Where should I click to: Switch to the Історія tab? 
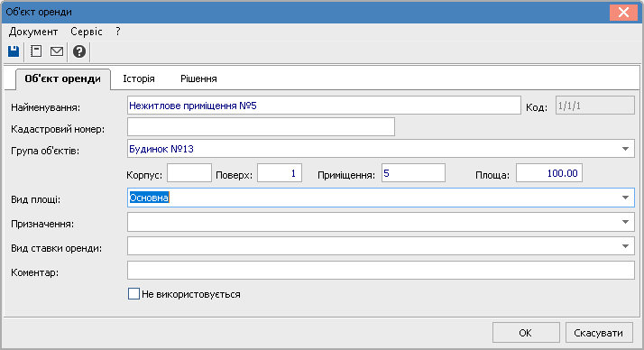(x=139, y=78)
